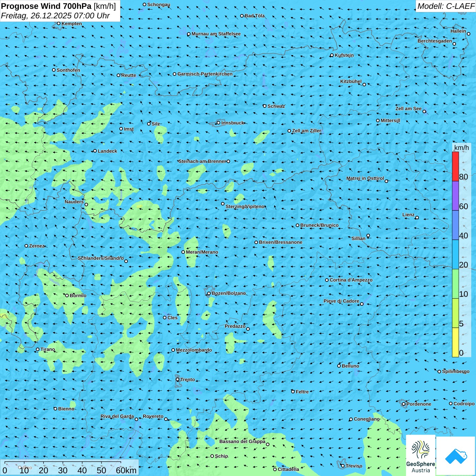Click the Garmisch-Partenkirchen city label
This screenshot has width=476, height=476.
(x=205, y=74)
